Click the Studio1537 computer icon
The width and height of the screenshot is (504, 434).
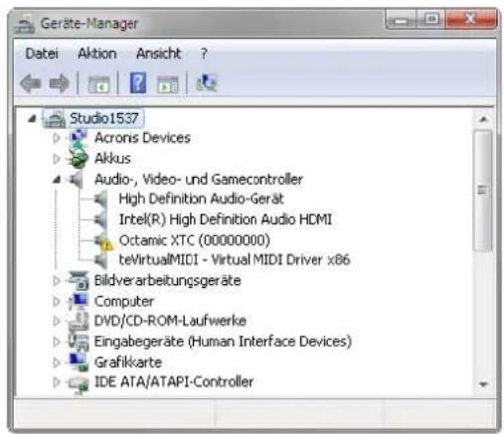[x=55, y=119]
